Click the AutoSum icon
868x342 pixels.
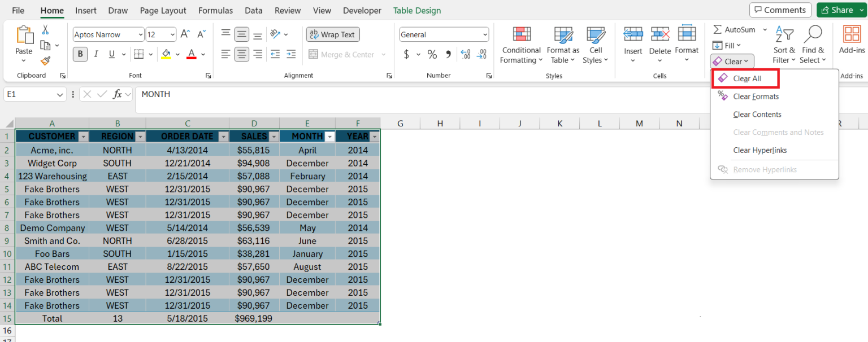[724, 29]
